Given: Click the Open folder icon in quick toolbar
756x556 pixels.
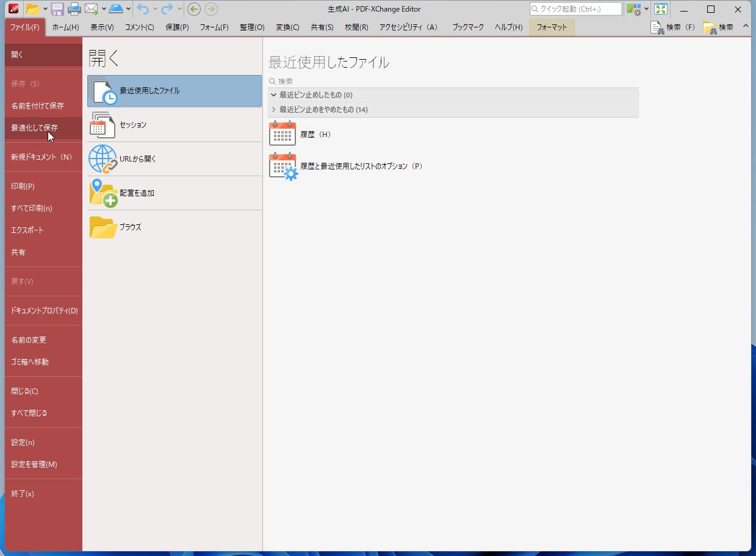Looking at the screenshot, I should 32,9.
